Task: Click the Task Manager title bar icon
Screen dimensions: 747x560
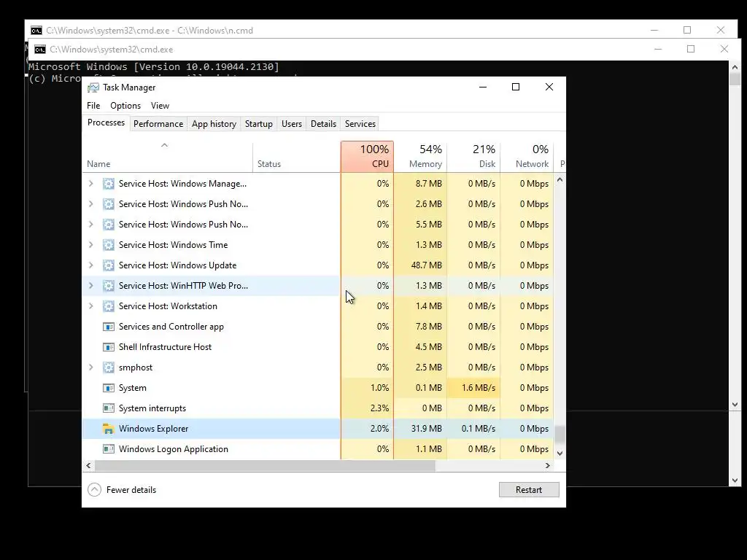Action: click(93, 87)
